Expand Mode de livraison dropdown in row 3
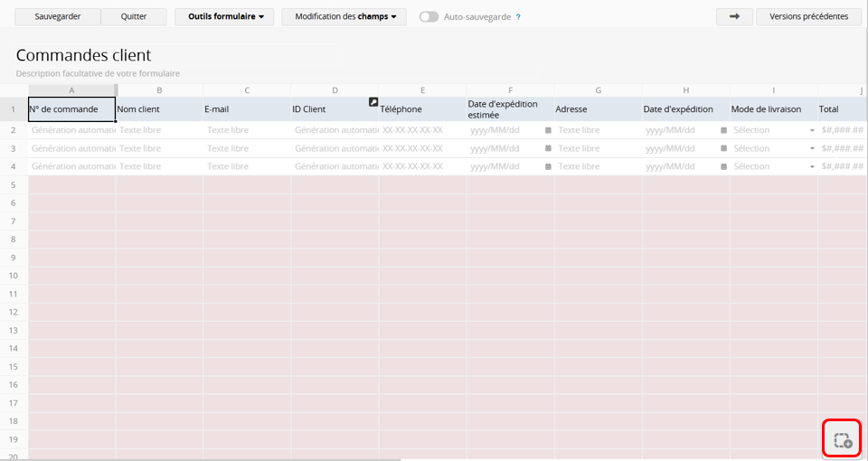This screenshot has height=461, width=868. [811, 148]
